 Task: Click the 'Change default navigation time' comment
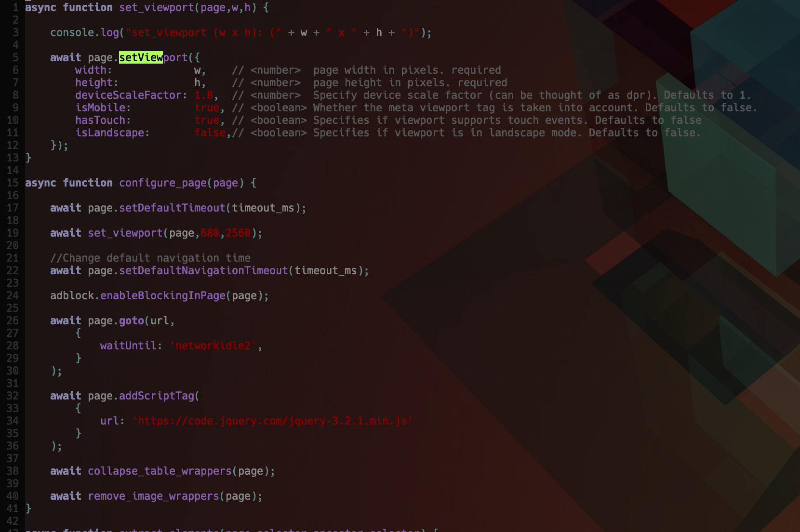(x=150, y=258)
